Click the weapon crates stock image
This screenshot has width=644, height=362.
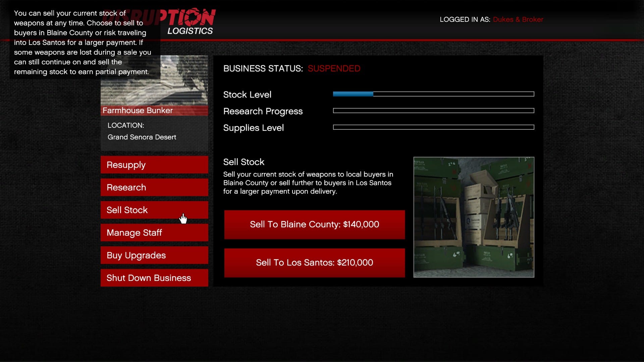pyautogui.click(x=474, y=217)
